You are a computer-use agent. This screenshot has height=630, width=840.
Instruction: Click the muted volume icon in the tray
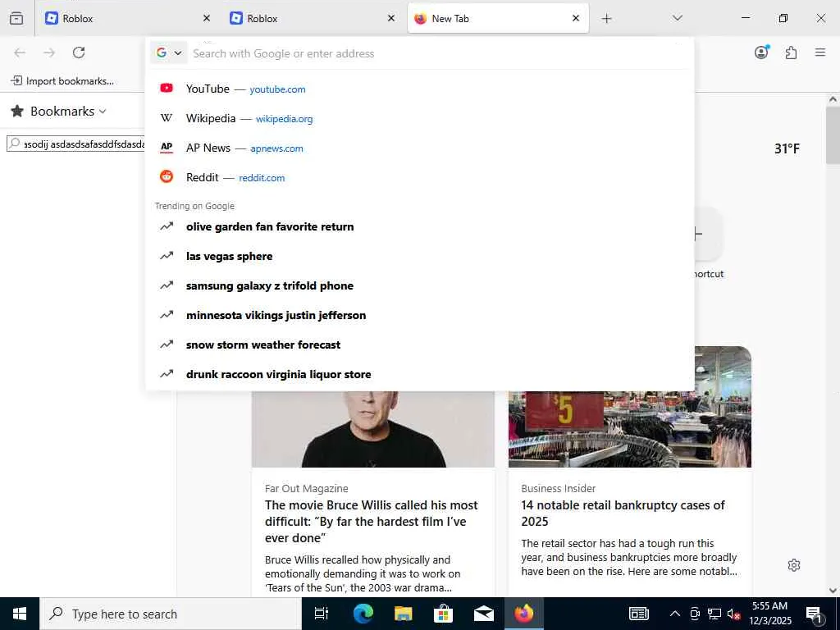(x=733, y=614)
